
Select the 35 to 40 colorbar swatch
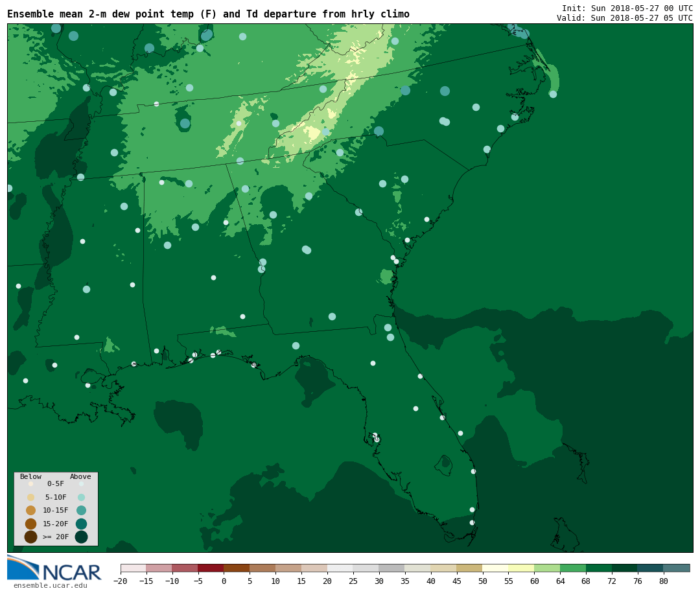[x=418, y=568]
